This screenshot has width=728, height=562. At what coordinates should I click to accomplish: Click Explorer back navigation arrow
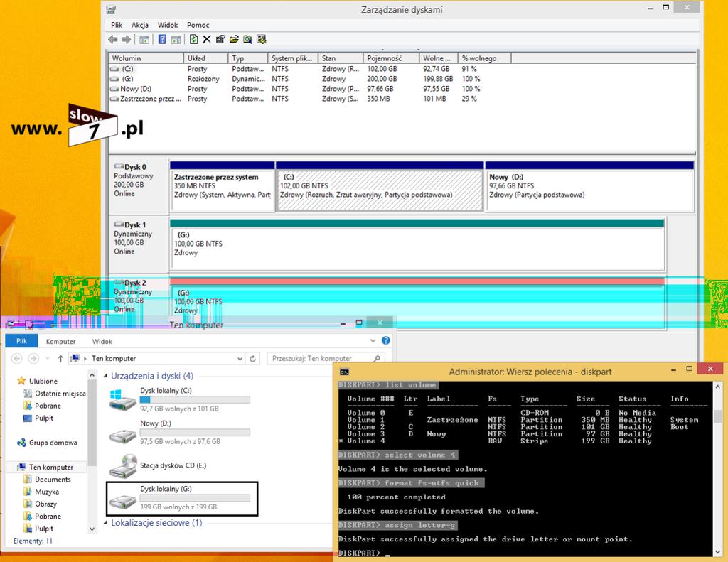point(17,358)
